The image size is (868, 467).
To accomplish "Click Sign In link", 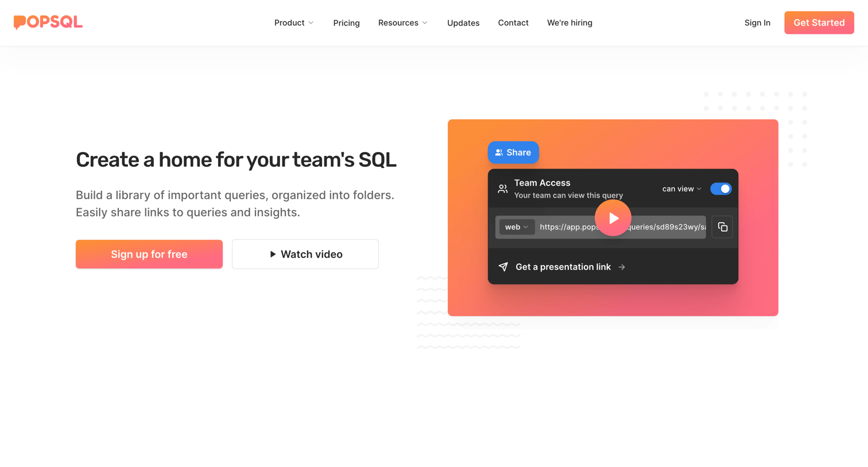I will (x=757, y=23).
